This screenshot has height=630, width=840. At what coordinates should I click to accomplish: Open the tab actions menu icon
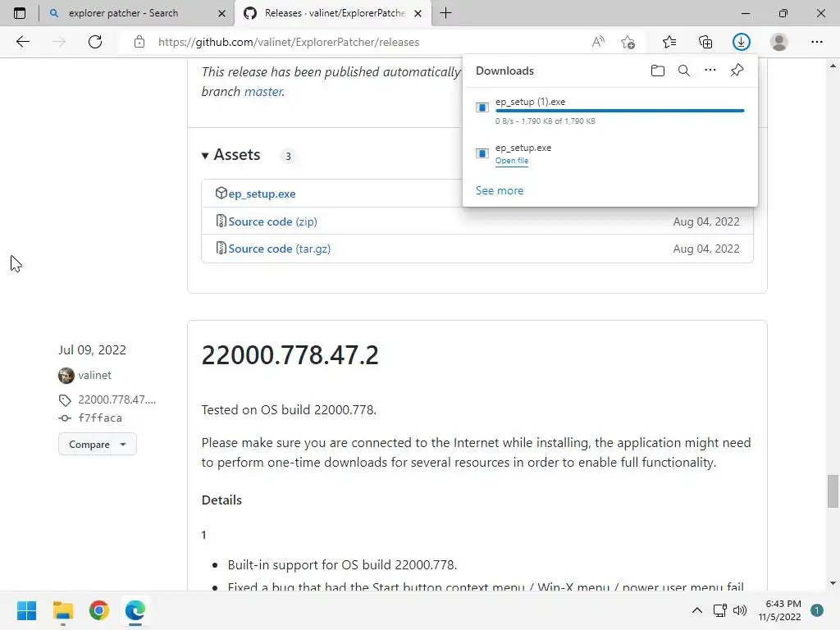pyautogui.click(x=20, y=13)
